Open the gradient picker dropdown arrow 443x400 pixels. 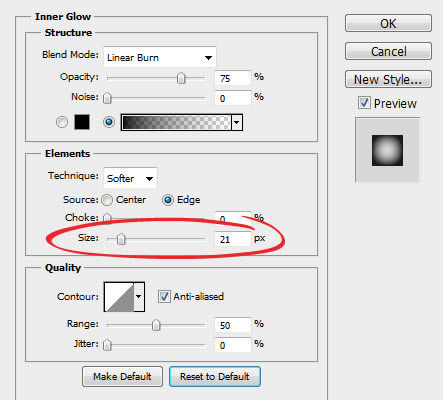[237, 122]
